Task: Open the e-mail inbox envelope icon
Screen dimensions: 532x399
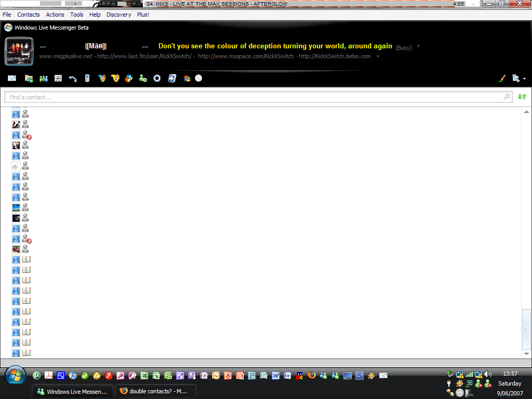Action: click(x=11, y=78)
